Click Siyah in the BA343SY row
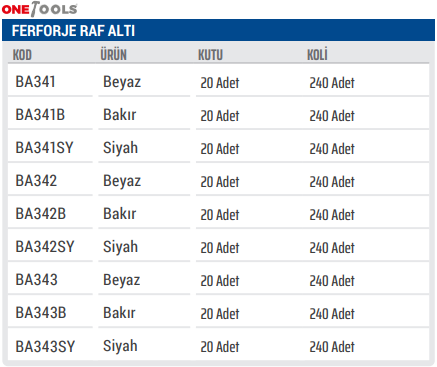This screenshot has height=367, width=437. click(x=120, y=346)
